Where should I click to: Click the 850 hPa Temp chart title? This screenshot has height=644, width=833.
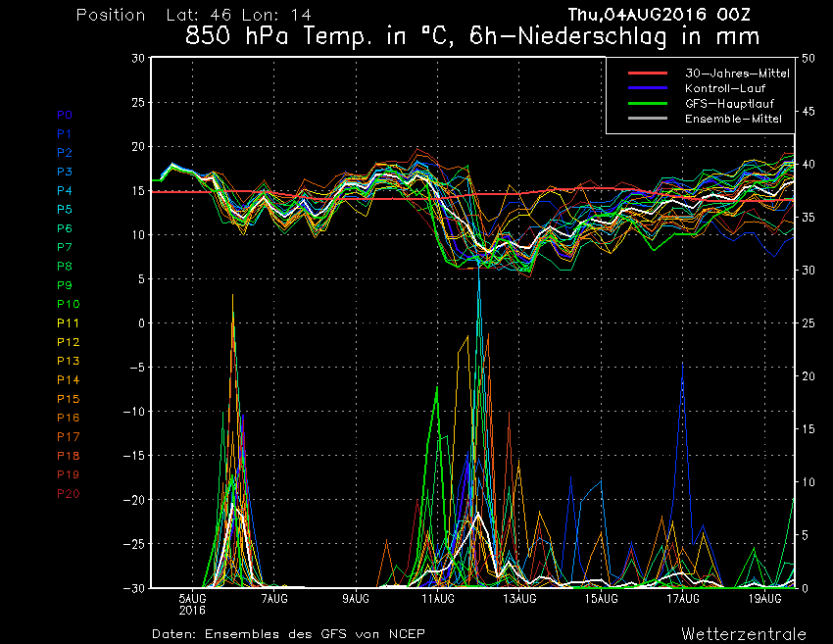(473, 38)
